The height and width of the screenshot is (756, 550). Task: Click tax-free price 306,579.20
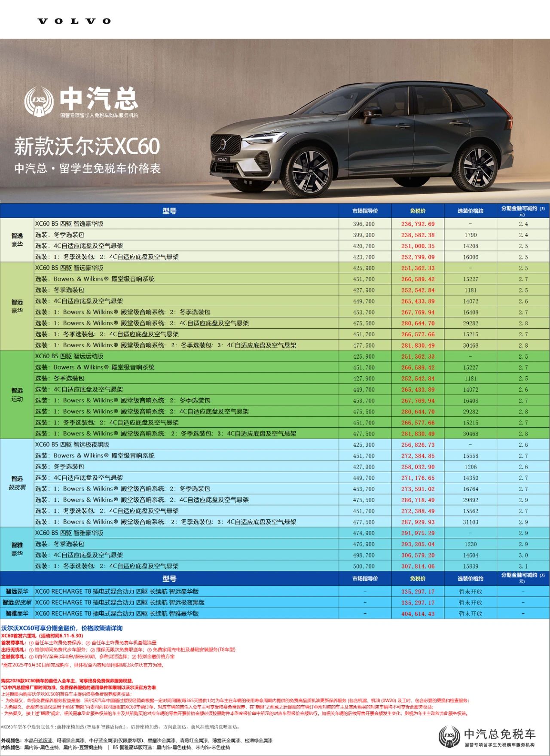coord(418,555)
